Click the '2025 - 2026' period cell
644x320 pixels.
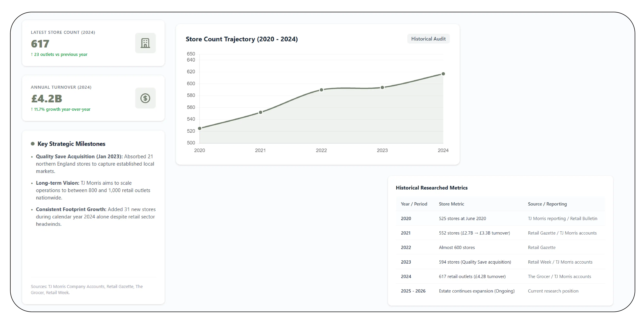click(x=413, y=291)
